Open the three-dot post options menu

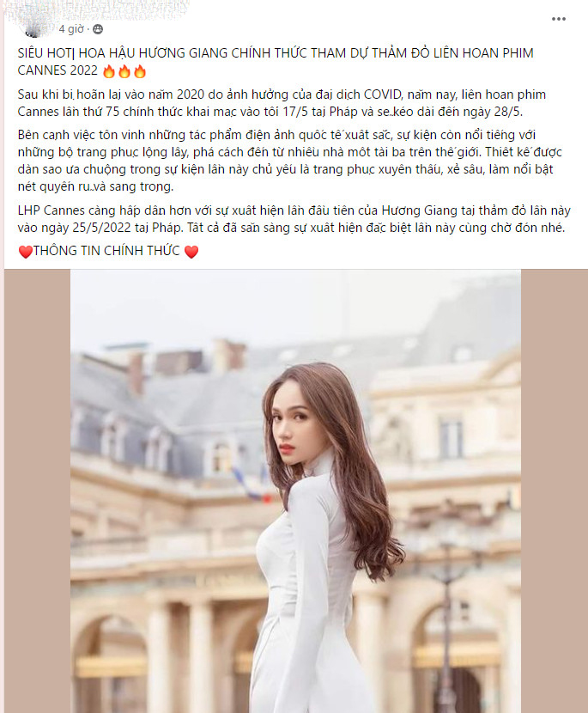[x=559, y=19]
